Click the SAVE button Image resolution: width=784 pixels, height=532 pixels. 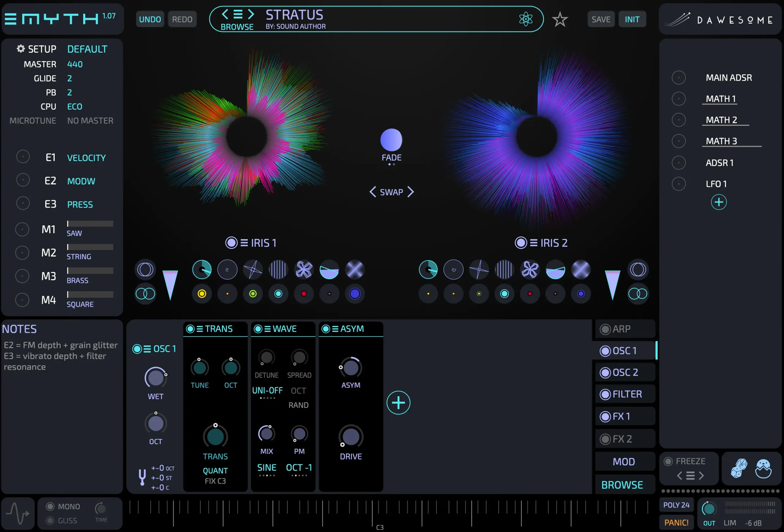[601, 19]
